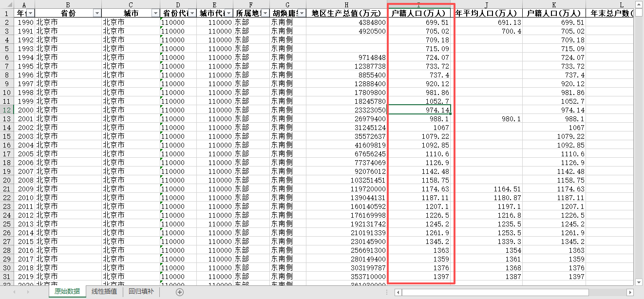Screen dimensions: 644x299
Task: Select the 1397 cell in column K
Action: pos(554,277)
